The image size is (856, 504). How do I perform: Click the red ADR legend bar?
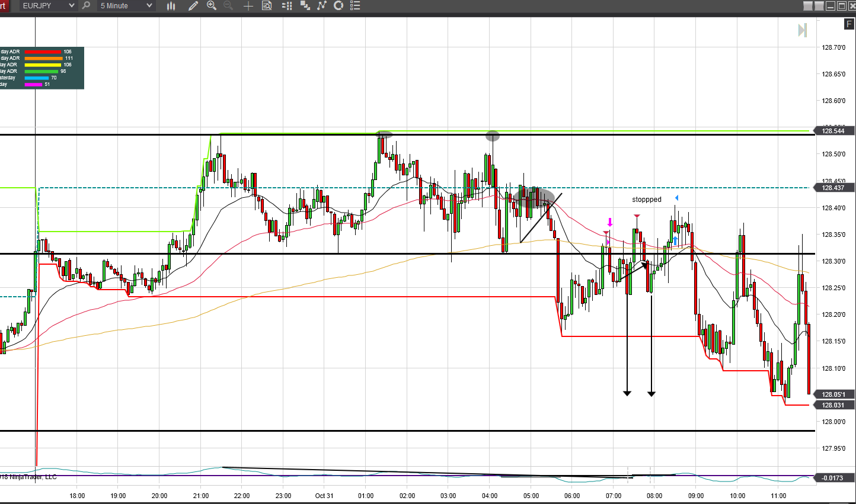coord(43,52)
